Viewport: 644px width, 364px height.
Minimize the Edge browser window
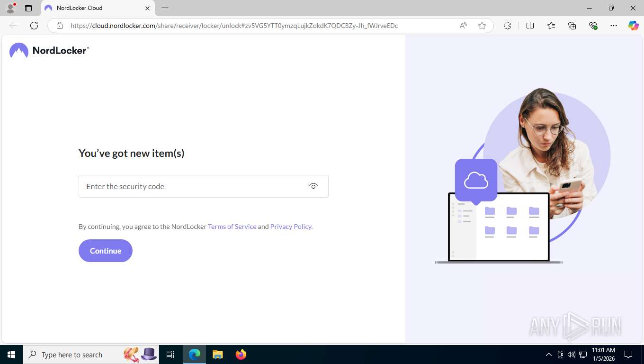(x=590, y=8)
